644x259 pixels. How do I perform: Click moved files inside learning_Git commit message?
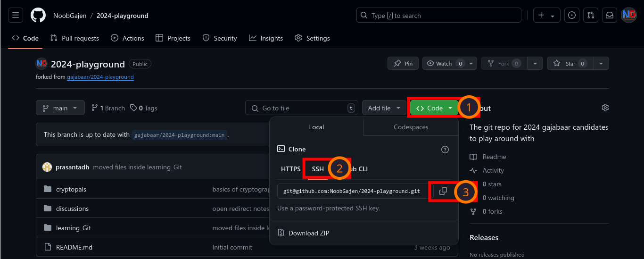point(137,167)
